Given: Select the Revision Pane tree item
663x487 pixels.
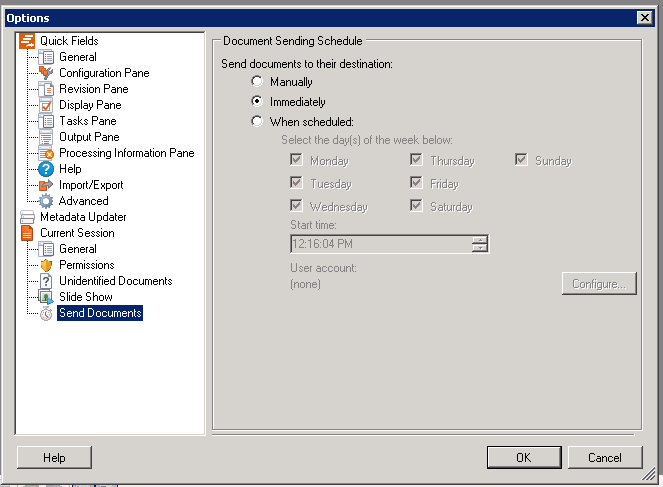Looking at the screenshot, I should (93, 89).
